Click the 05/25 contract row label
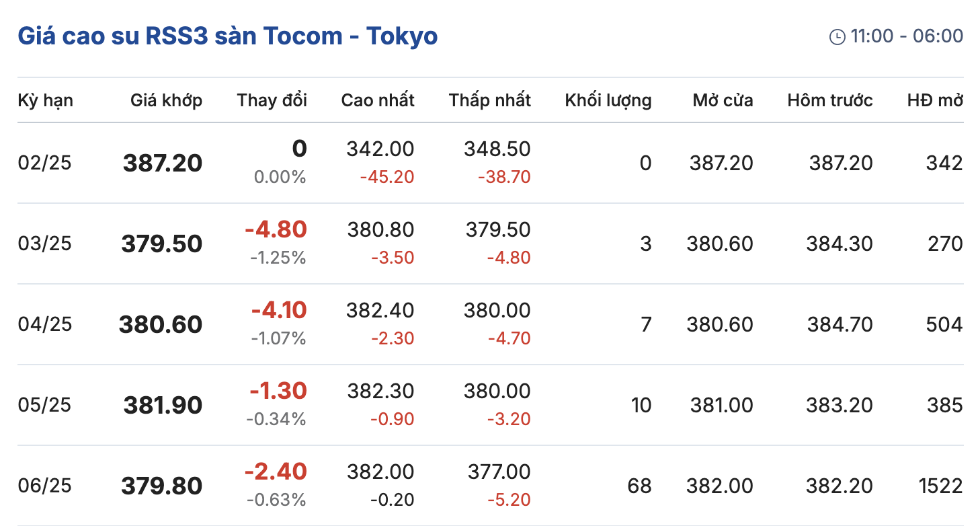 click(x=44, y=405)
